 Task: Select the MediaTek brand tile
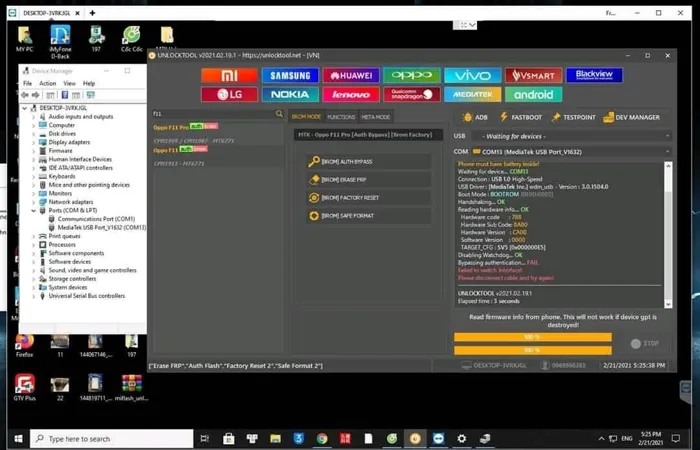click(x=472, y=95)
